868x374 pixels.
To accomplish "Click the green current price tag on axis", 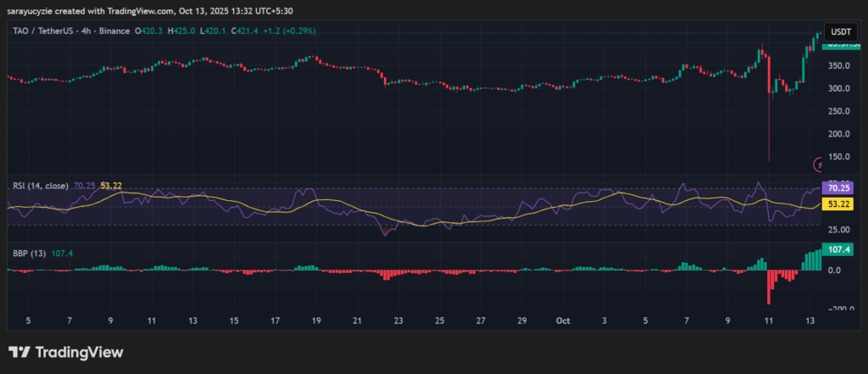I will click(x=840, y=46).
